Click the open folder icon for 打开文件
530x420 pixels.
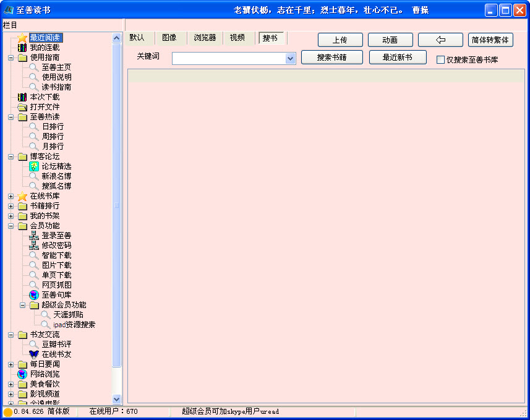tap(22, 107)
